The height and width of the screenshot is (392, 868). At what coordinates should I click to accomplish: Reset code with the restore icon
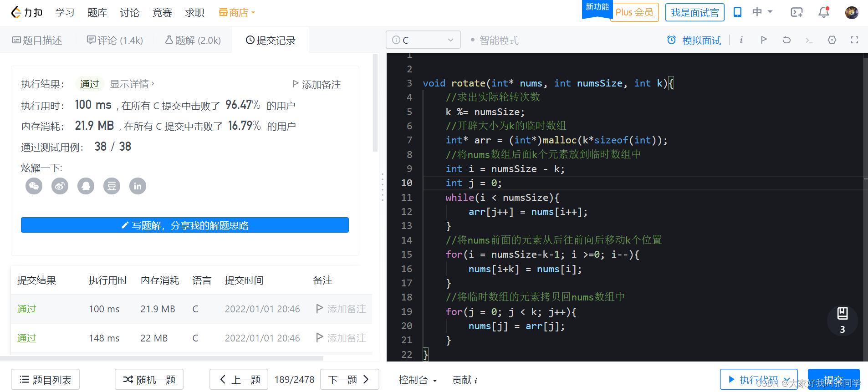coord(786,40)
